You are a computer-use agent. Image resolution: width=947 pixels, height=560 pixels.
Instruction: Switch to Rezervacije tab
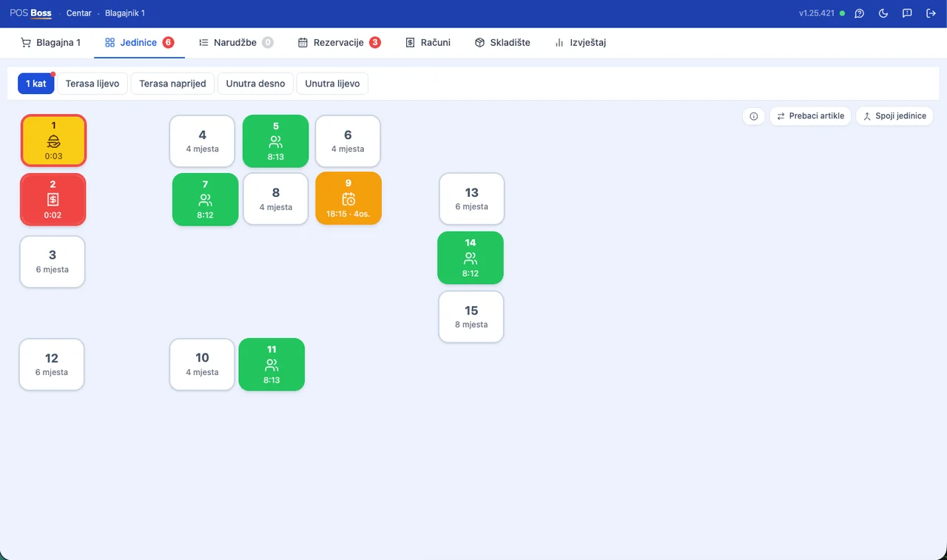339,43
